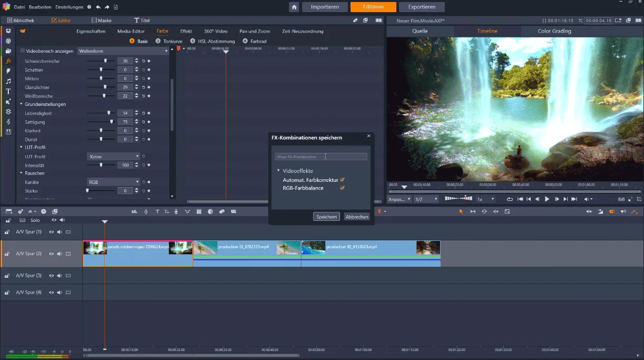Click the Play button under preview
The height and width of the screenshot is (360, 644).
547,199
